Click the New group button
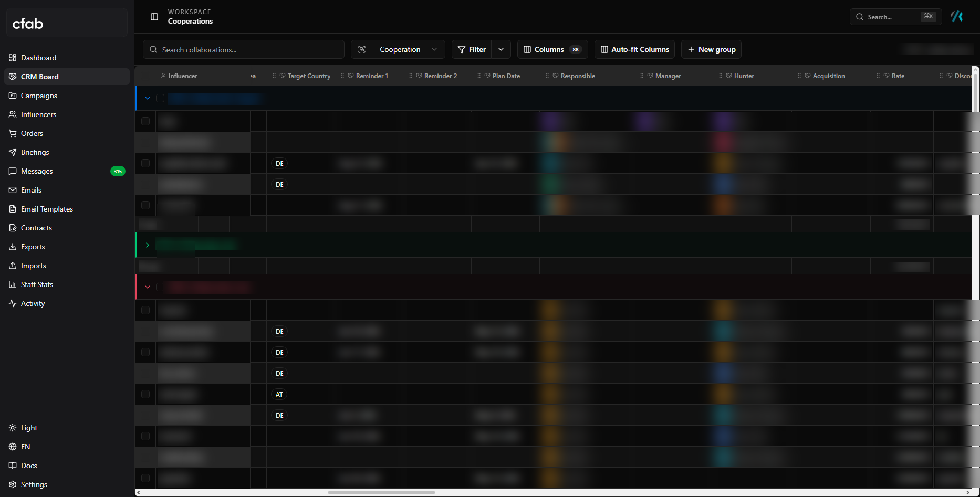 pyautogui.click(x=711, y=49)
